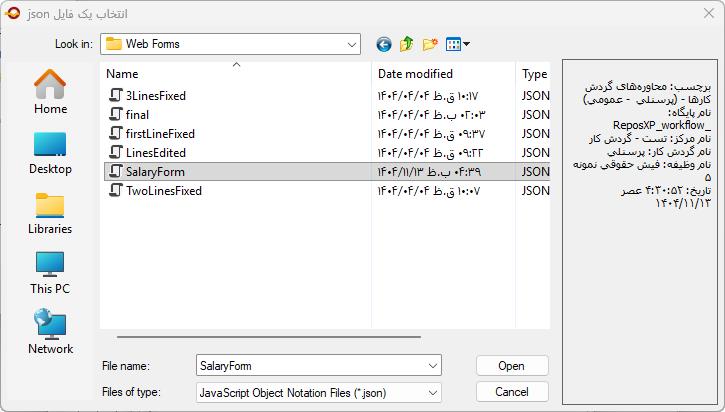Open the View Menu dropdown
The image size is (725, 412).
click(x=458, y=44)
